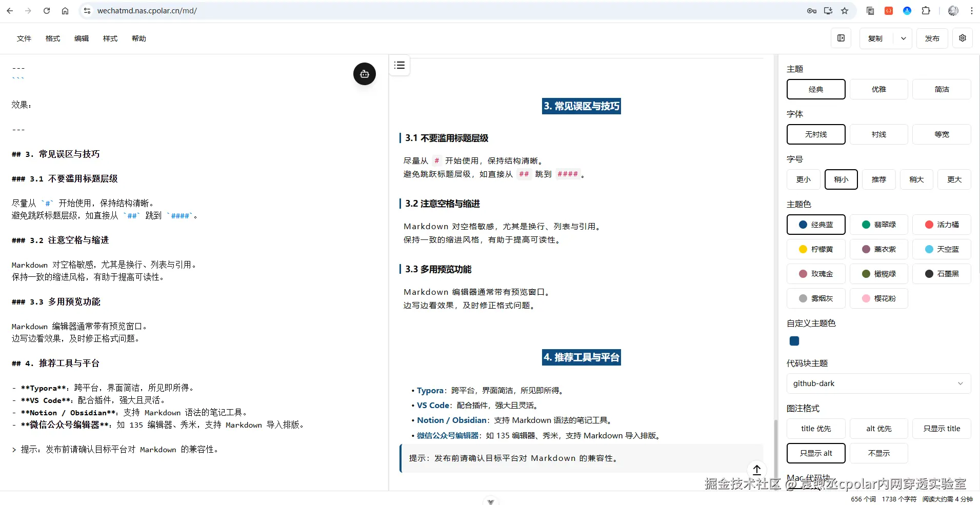Open the browser extensions puzzle icon
980x505 pixels.
coord(926,11)
